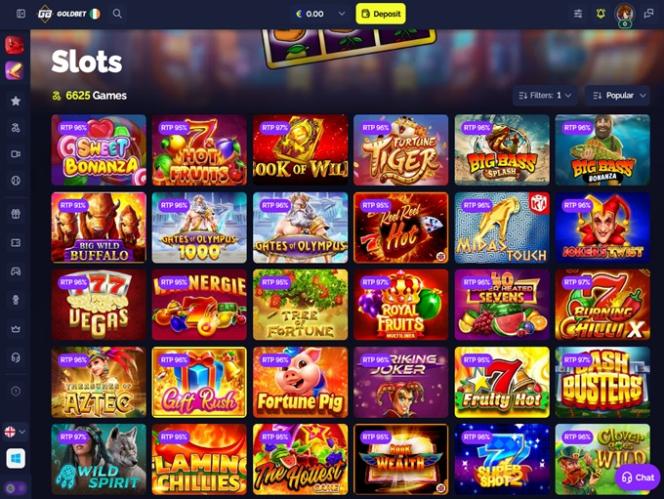The height and width of the screenshot is (499, 664).
Task: Click the yellow Deposit button
Action: [x=381, y=14]
